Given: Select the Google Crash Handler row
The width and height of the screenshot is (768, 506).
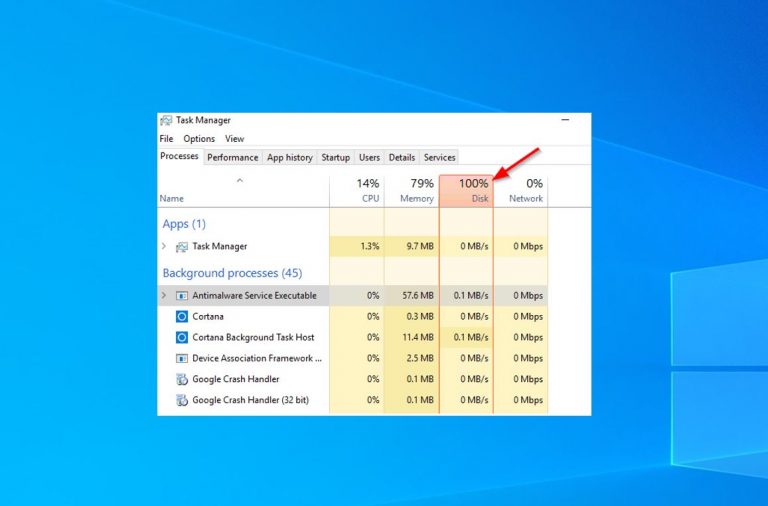Looking at the screenshot, I should pyautogui.click(x=352, y=379).
